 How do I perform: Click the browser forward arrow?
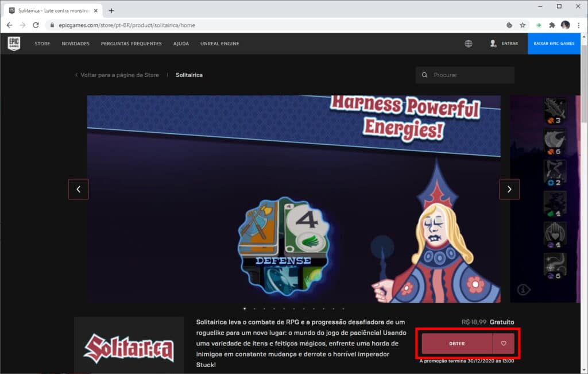pos(22,25)
